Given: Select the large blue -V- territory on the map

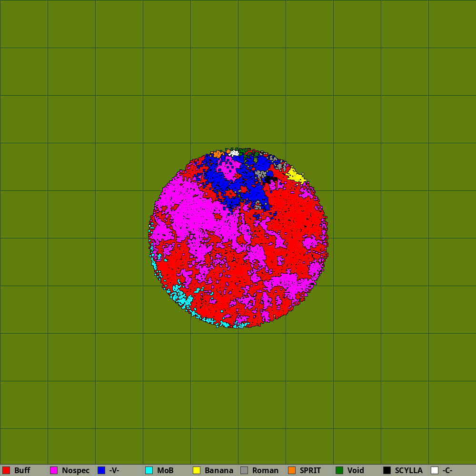Looking at the screenshot, I should coord(220,180).
